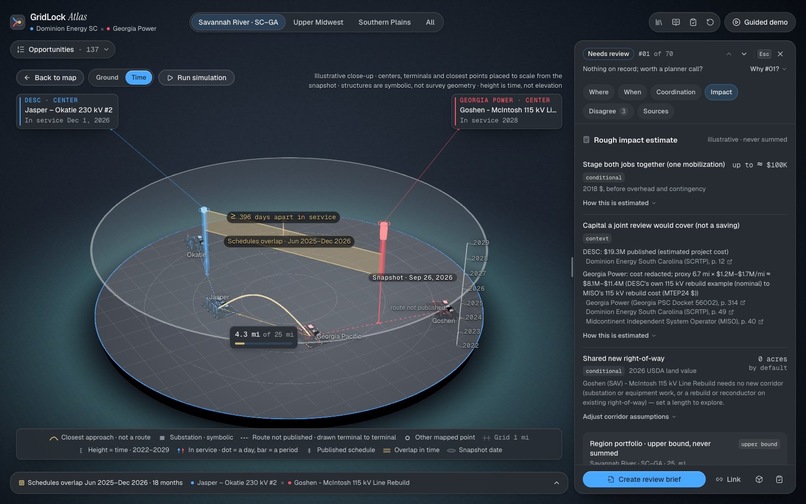Switch view to Ground mode
The image size is (806, 504).
[107, 78]
